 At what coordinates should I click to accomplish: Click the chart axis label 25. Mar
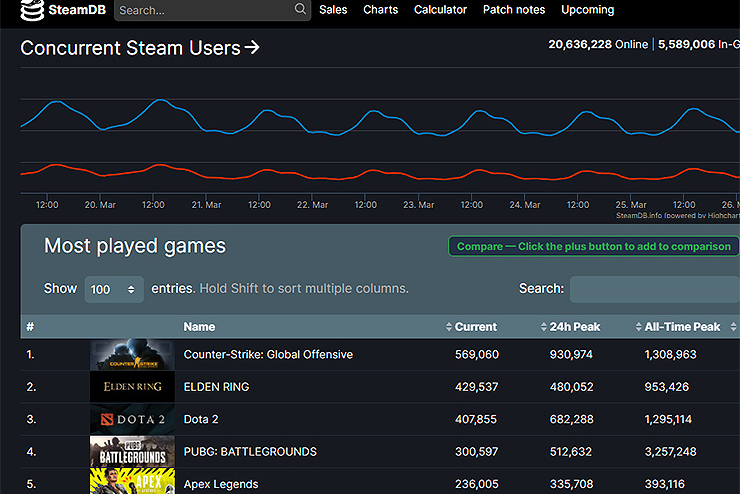(631, 205)
